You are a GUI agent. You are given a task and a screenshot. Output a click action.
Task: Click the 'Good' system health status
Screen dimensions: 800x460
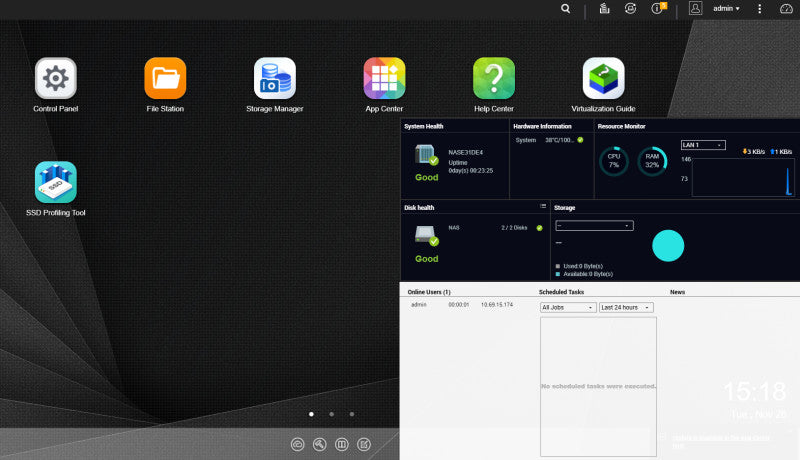tap(427, 177)
